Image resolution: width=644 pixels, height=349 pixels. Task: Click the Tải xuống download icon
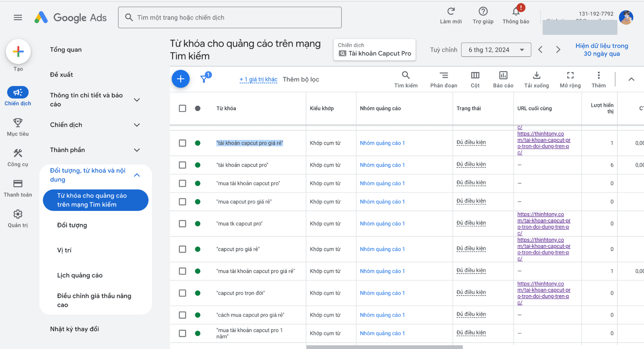[x=536, y=75]
